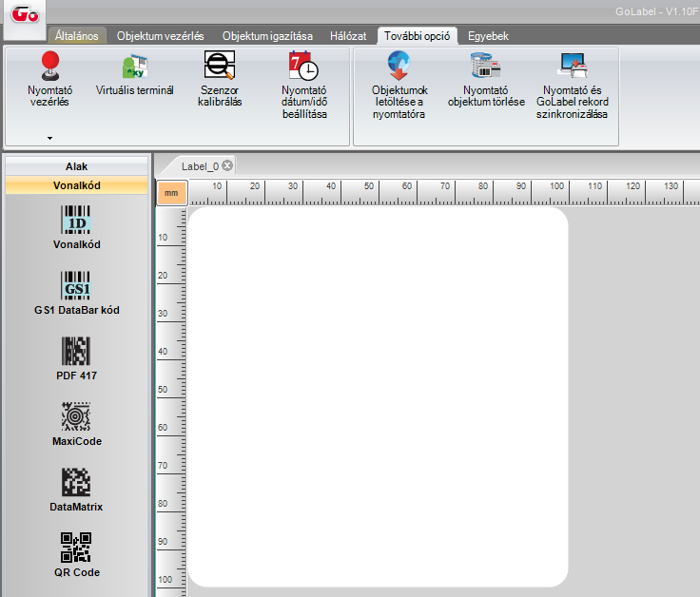Select the További opció tab
The height and width of the screenshot is (597, 700).
click(417, 36)
